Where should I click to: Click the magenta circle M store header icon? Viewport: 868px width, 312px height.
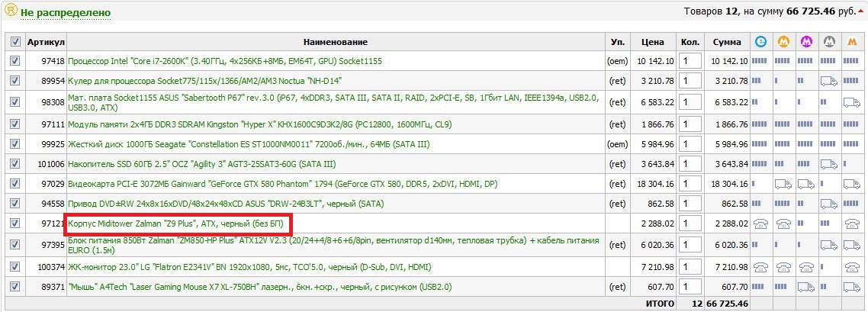click(x=806, y=41)
